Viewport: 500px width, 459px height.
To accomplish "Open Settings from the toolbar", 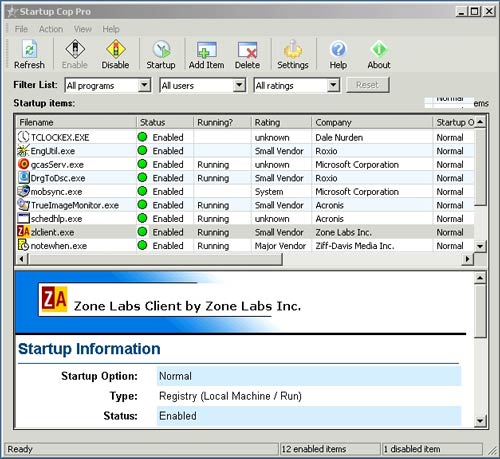I will pyautogui.click(x=293, y=49).
